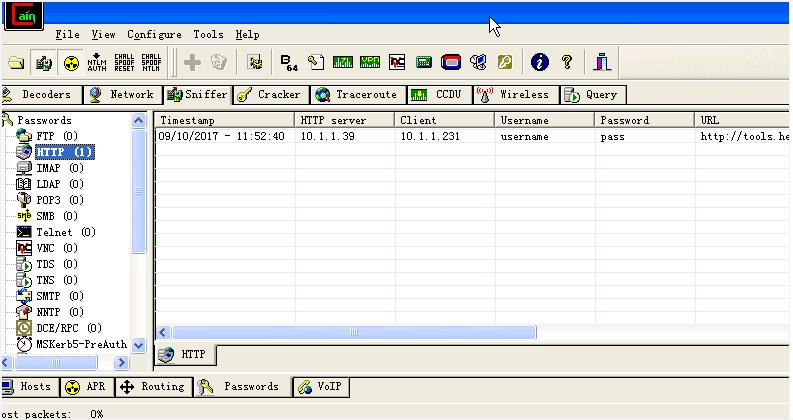Viewport: 793px width, 420px height.
Task: Select the captured row with client 10.1.1.231
Action: [x=471, y=137]
